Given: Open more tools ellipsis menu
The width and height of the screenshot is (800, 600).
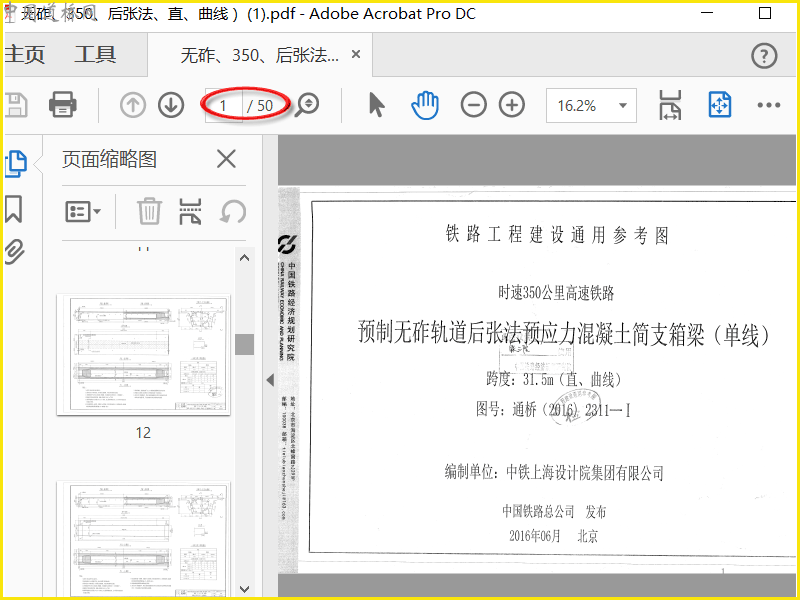Looking at the screenshot, I should click(769, 105).
